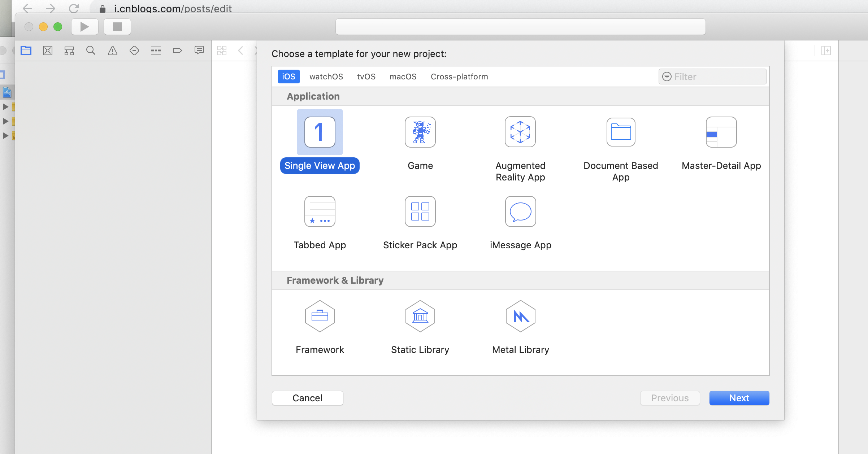Select the Document Based App template

[x=621, y=132]
